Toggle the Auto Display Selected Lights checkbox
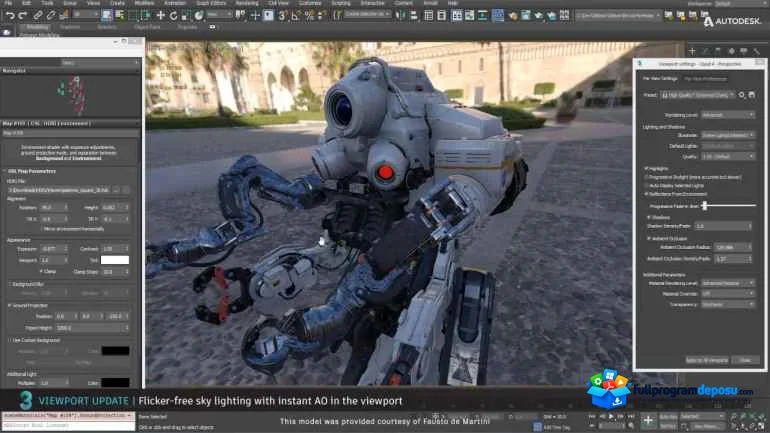This screenshot has width=770, height=433. click(647, 186)
